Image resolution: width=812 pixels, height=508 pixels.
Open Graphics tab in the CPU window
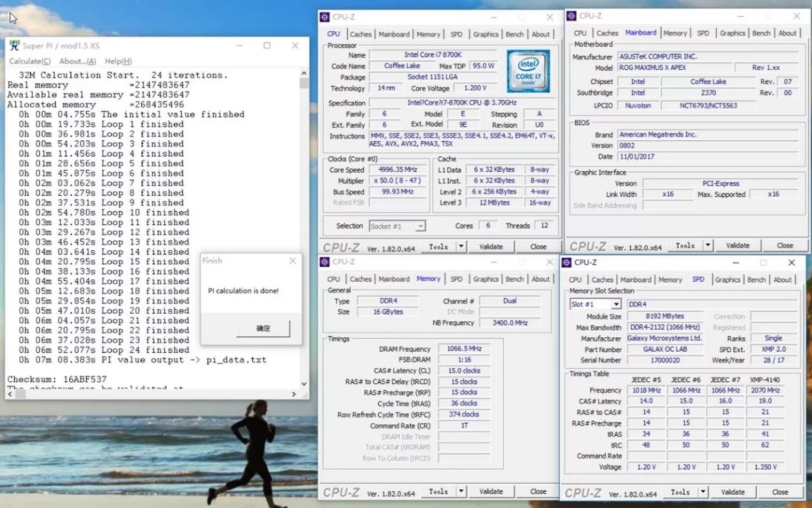(x=486, y=34)
